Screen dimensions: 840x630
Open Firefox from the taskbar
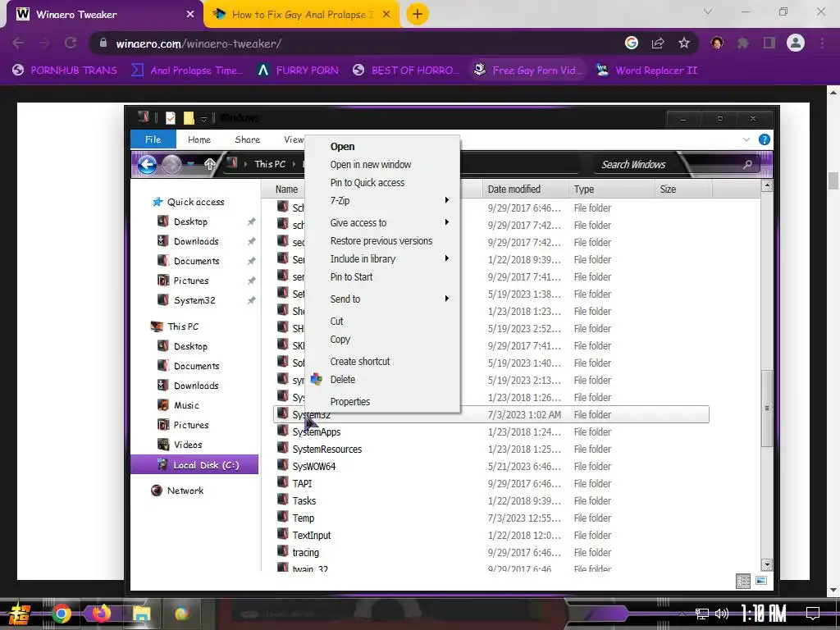(x=101, y=613)
